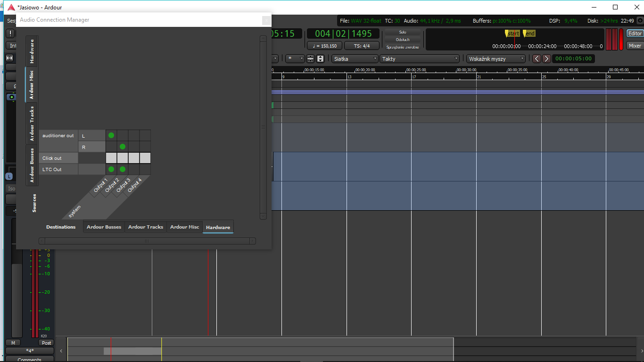Nudge later with right arrow button

click(x=546, y=59)
